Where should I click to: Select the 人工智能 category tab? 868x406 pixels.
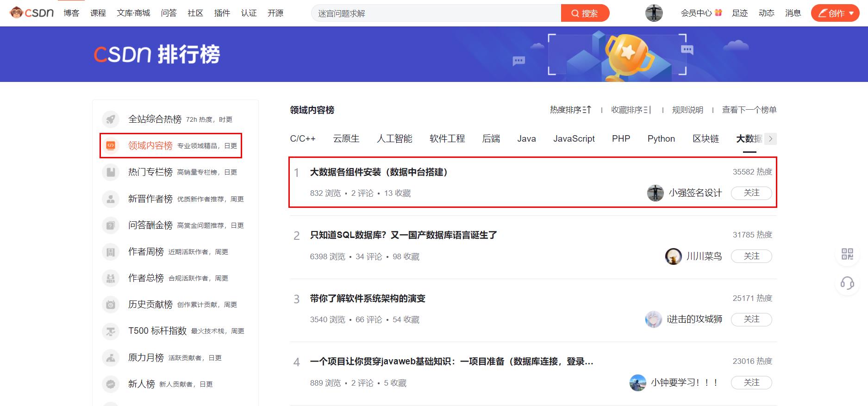click(x=394, y=138)
